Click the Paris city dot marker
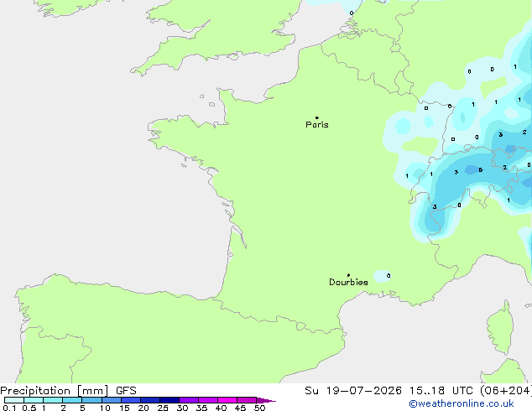 pos(317,117)
